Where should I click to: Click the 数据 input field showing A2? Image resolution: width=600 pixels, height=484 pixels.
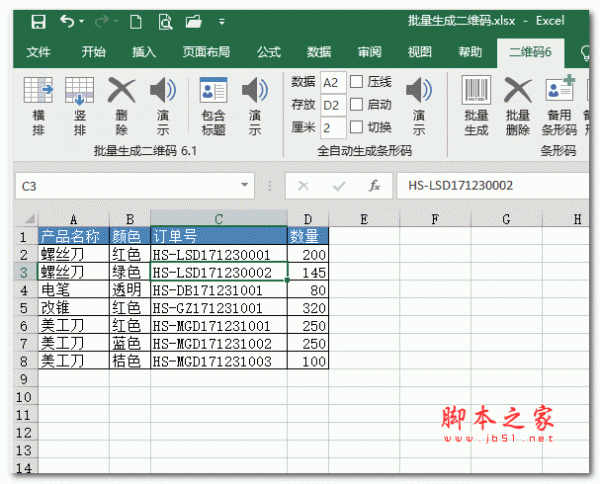click(333, 82)
